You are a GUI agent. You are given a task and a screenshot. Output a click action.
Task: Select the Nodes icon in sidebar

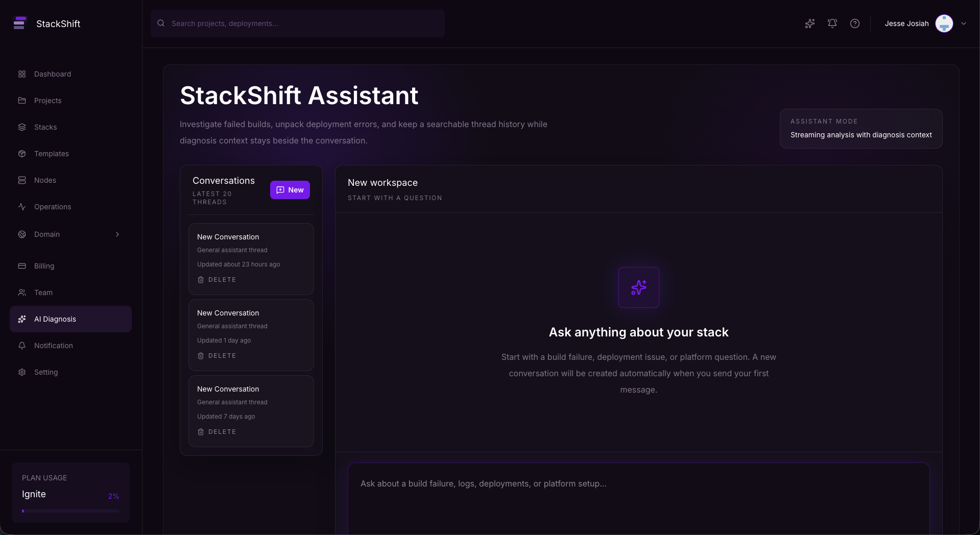coord(21,180)
